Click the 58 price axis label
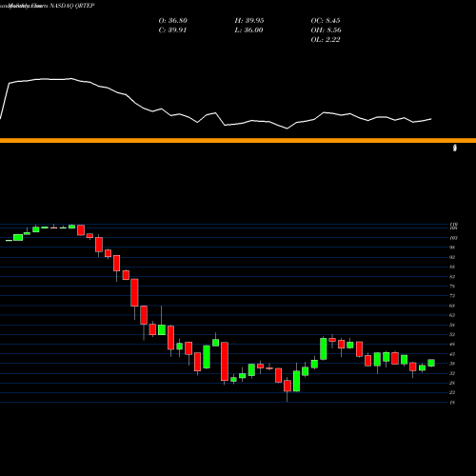Image resolution: width=476 pixels, height=476 pixels. [452, 325]
